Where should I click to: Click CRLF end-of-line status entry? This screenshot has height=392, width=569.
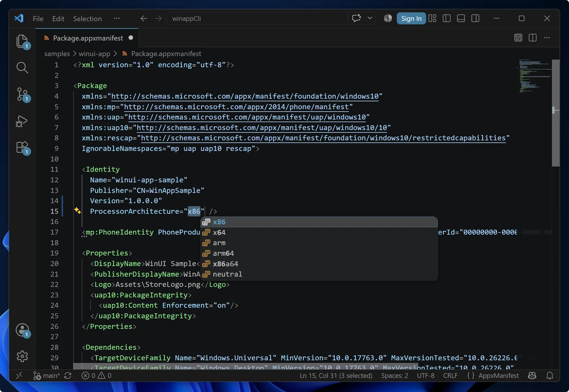450,376
